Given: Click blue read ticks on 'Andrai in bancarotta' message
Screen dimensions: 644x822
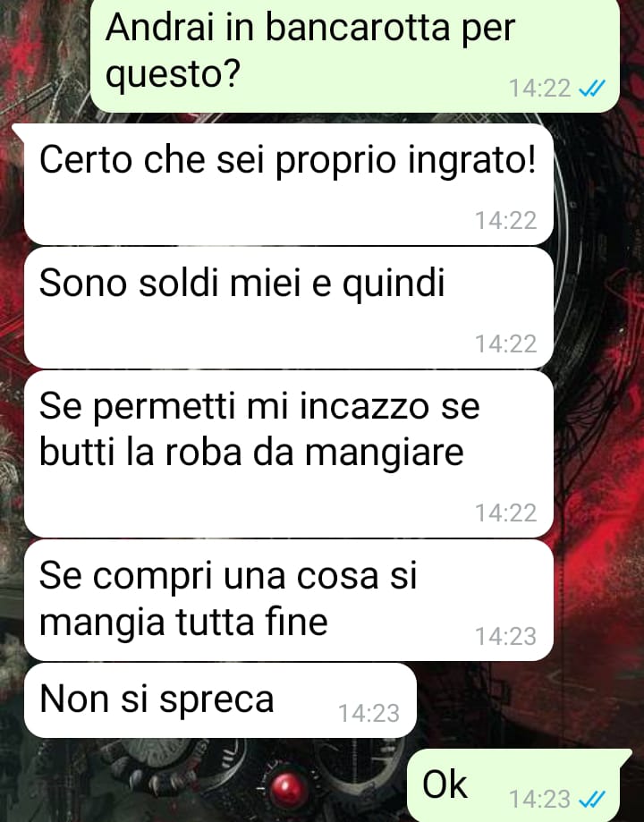Looking at the screenshot, I should pos(591,89).
